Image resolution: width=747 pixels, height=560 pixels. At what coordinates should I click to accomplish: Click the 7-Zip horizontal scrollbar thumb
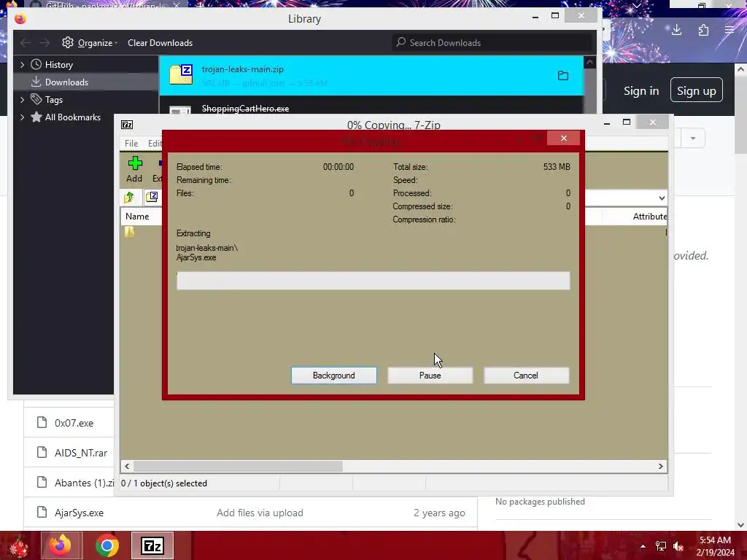tap(239, 466)
